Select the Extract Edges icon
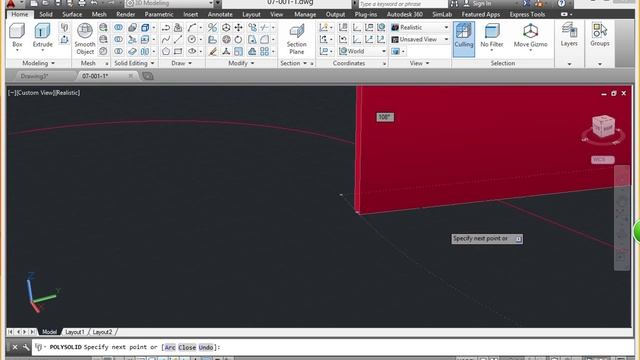This screenshot has height=360, width=640. click(145, 27)
